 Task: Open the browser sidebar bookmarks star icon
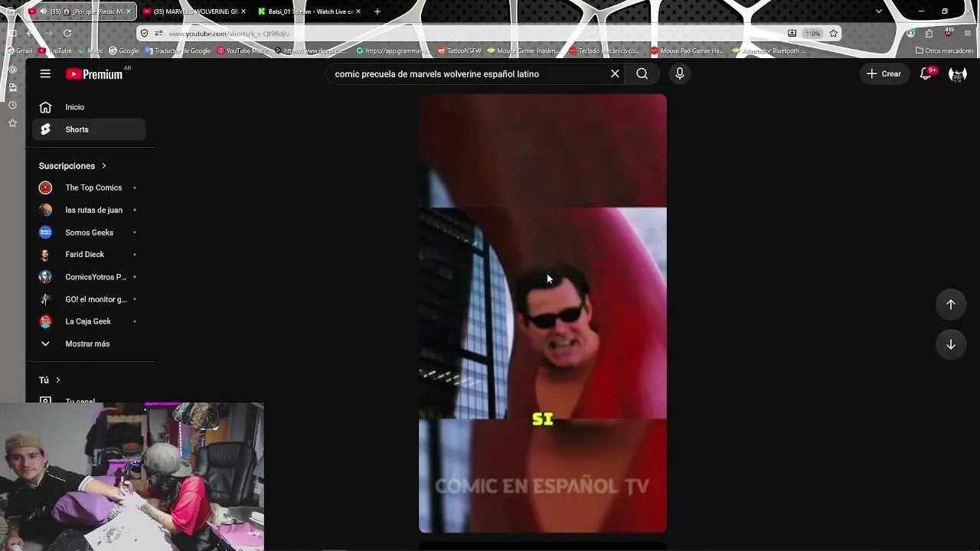click(12, 123)
